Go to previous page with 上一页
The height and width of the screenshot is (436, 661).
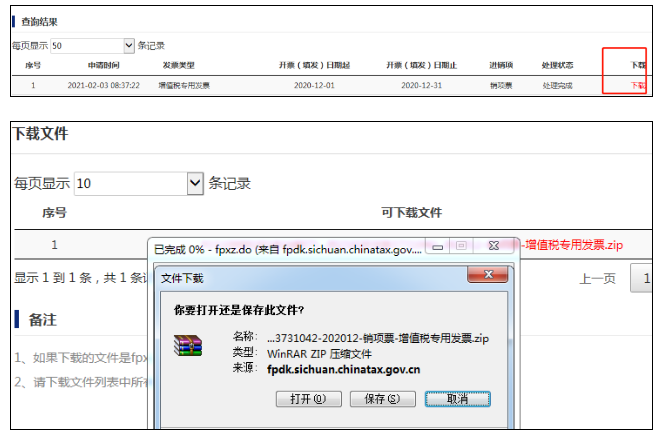click(x=597, y=279)
